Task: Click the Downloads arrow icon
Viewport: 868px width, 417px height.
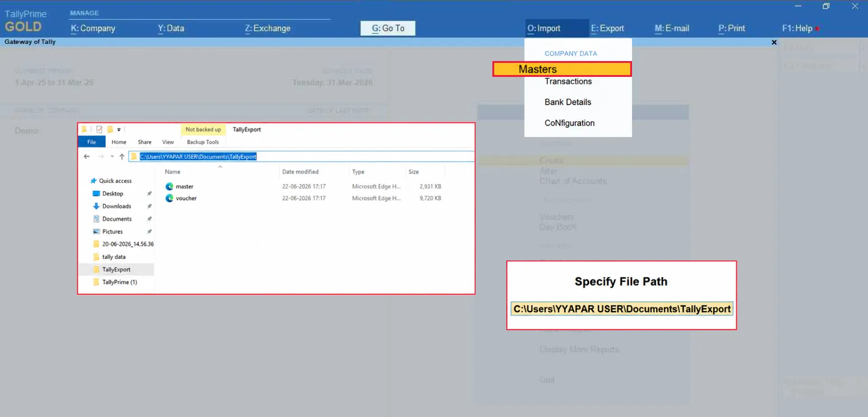Action: pos(96,206)
